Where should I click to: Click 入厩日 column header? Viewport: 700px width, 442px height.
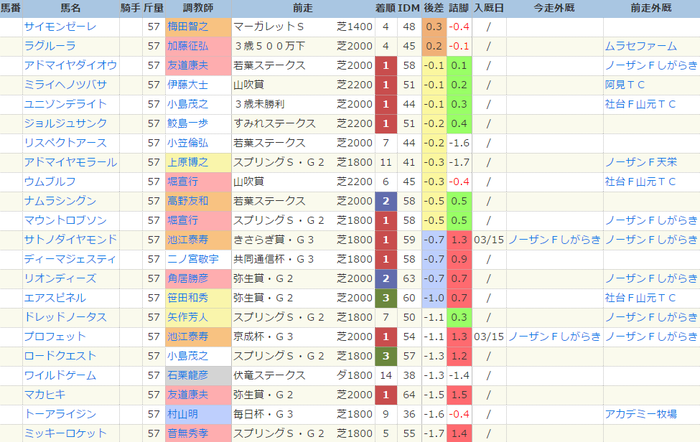click(x=489, y=8)
